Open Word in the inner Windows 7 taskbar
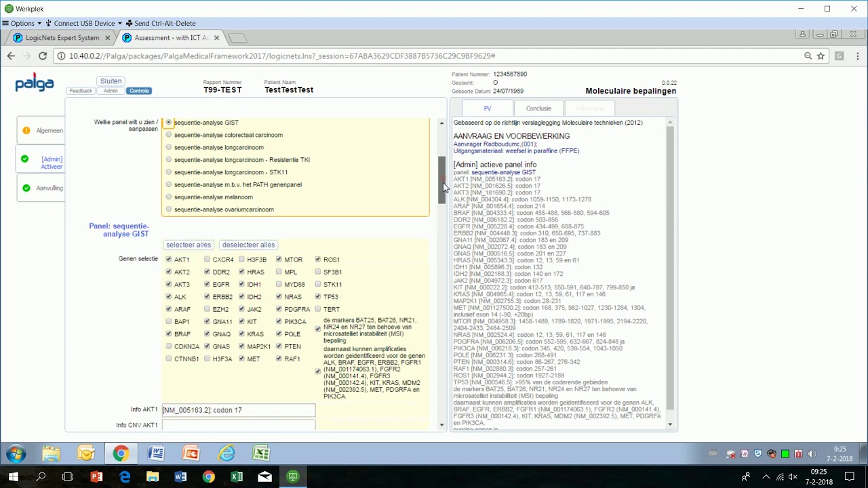Screen dimensions: 868x488 156,453
